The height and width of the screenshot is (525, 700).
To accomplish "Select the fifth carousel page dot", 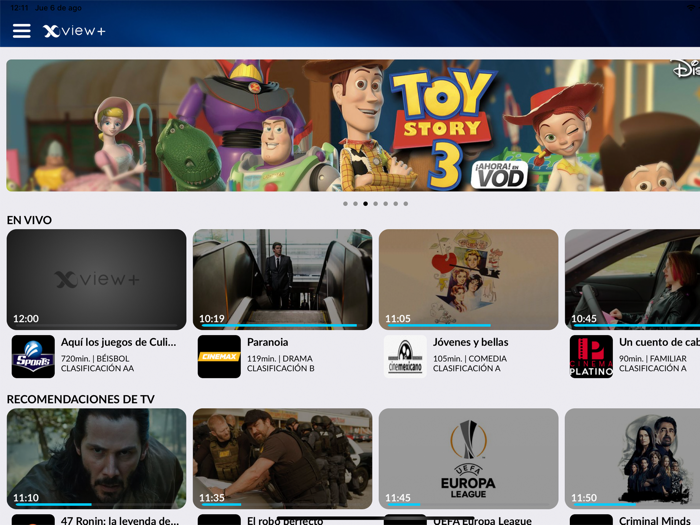I will click(x=386, y=204).
